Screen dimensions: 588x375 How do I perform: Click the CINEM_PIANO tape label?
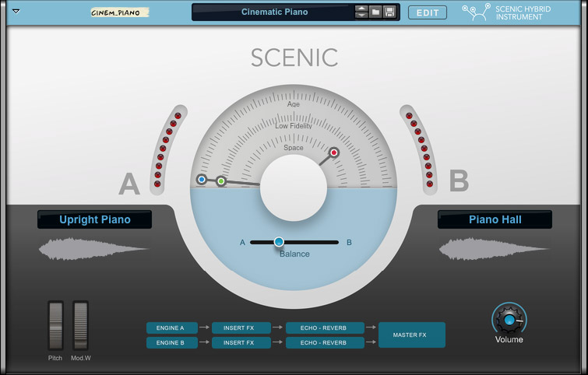click(119, 12)
